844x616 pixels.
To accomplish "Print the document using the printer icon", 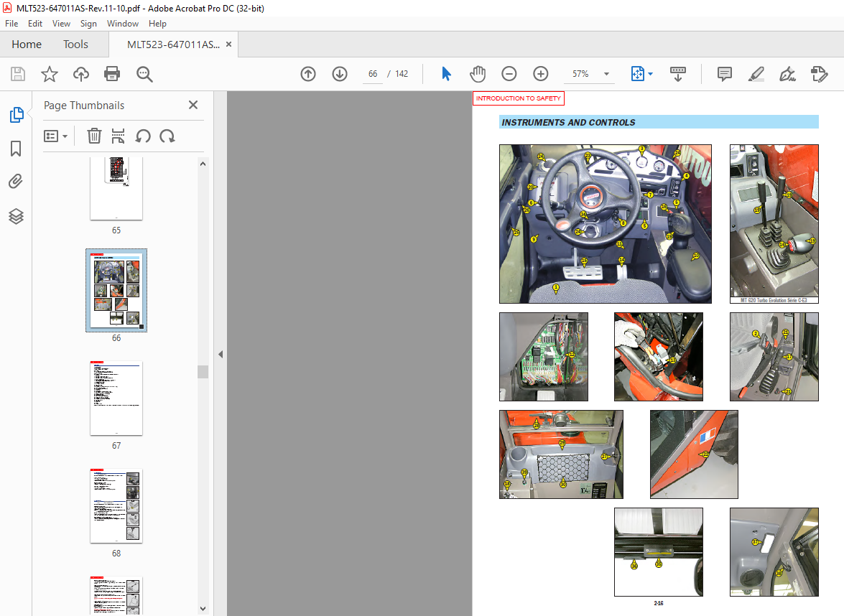I will pos(112,74).
